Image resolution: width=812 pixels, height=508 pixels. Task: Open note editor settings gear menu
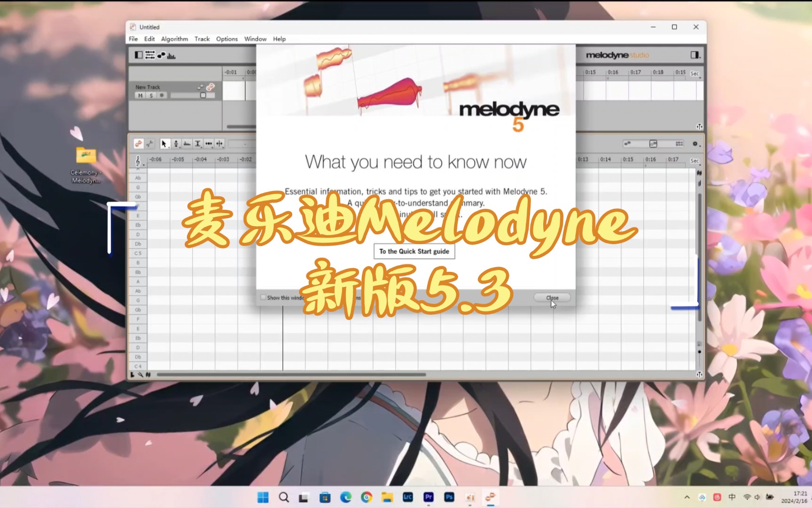click(696, 144)
